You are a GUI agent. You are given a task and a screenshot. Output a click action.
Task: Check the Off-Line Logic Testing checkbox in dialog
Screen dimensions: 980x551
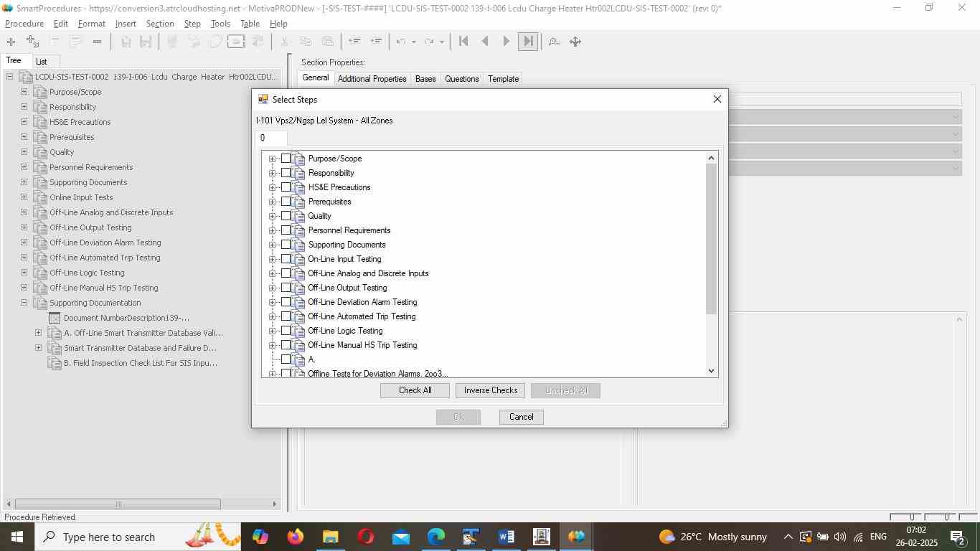(x=286, y=331)
